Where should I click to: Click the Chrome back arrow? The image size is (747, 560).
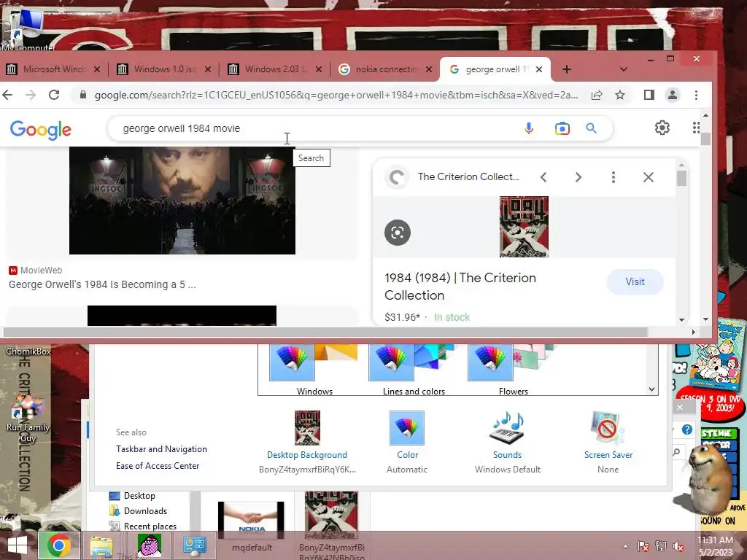pos(7,95)
